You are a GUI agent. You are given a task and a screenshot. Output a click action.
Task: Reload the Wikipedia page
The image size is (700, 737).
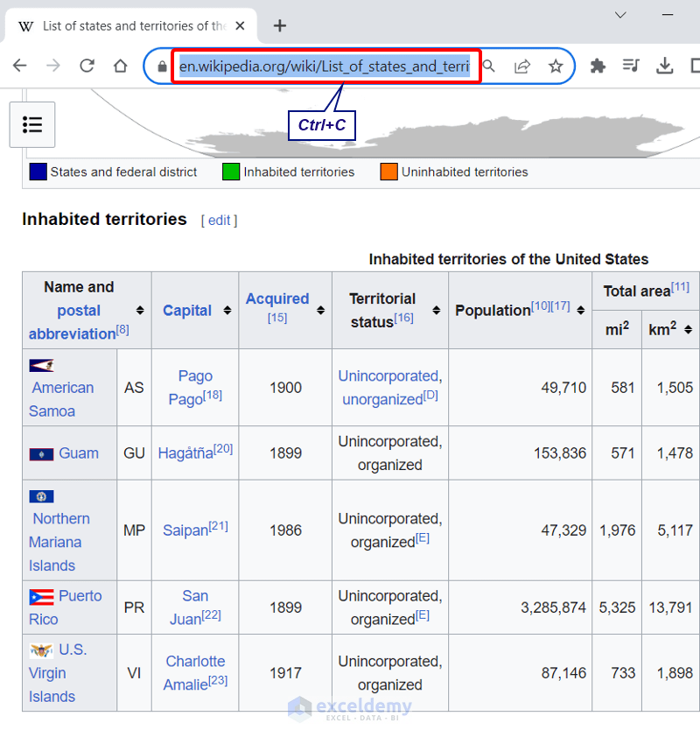point(87,66)
